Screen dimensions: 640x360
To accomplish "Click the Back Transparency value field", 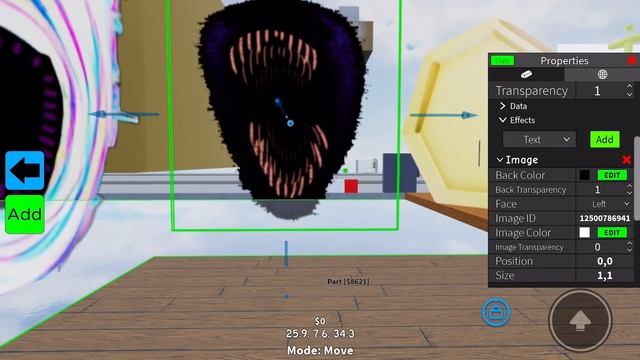I will (x=598, y=189).
